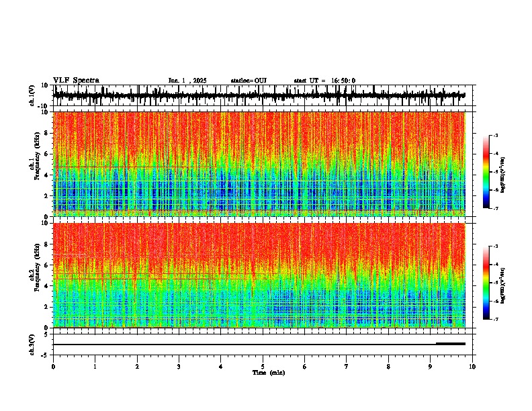
Task: Click the ch.3 voltage trace panel
Action: tap(264, 345)
